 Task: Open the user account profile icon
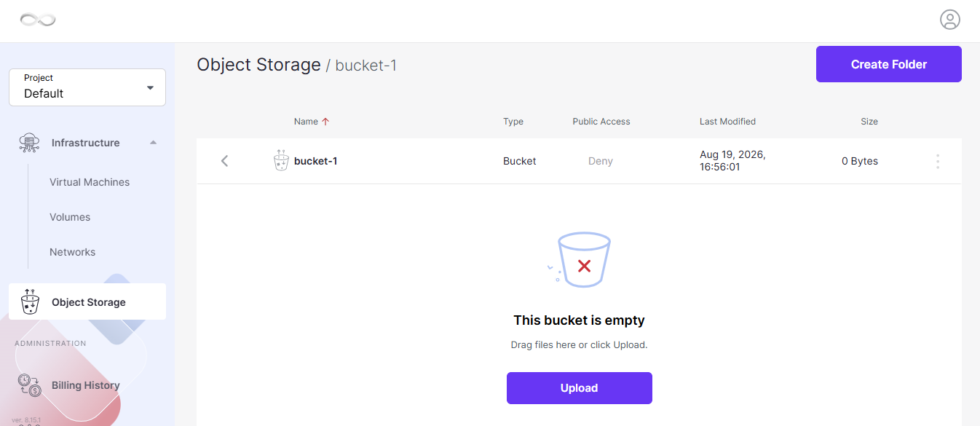pos(950,20)
